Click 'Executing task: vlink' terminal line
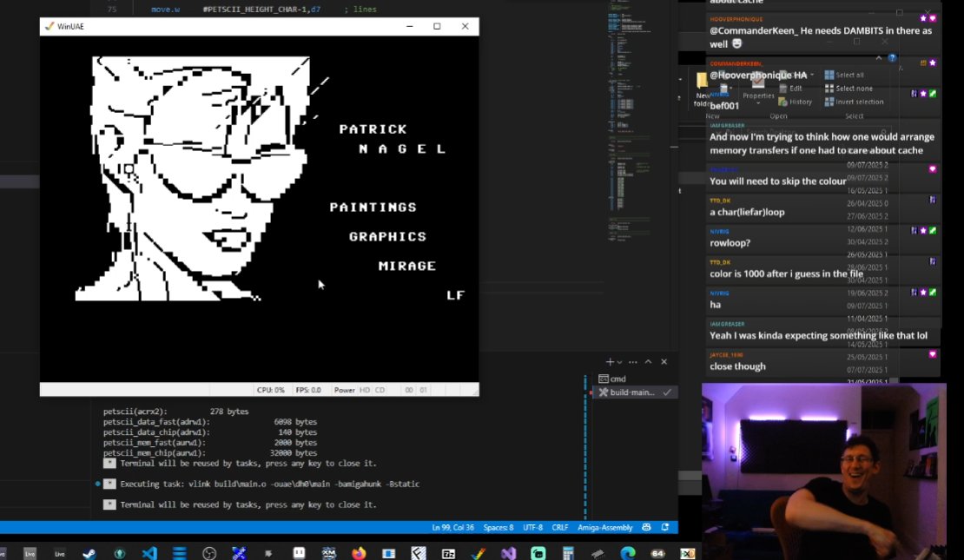This screenshot has height=560, width=964. coord(270,484)
